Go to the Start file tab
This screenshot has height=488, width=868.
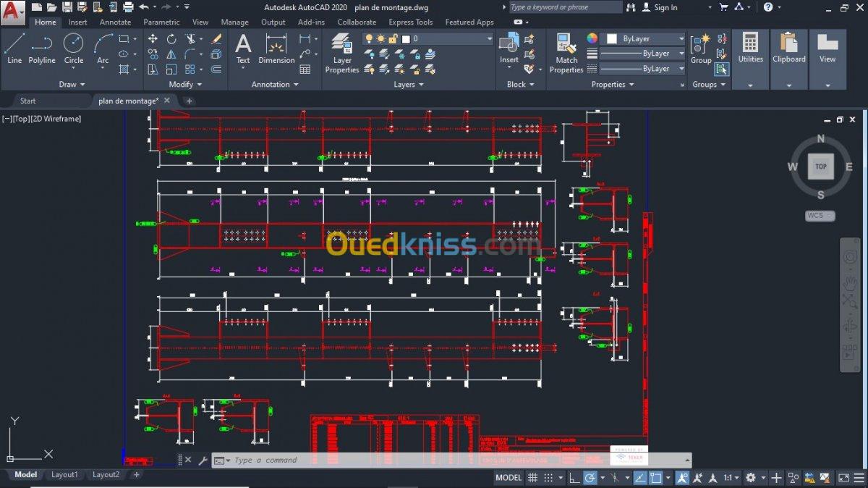pos(27,101)
